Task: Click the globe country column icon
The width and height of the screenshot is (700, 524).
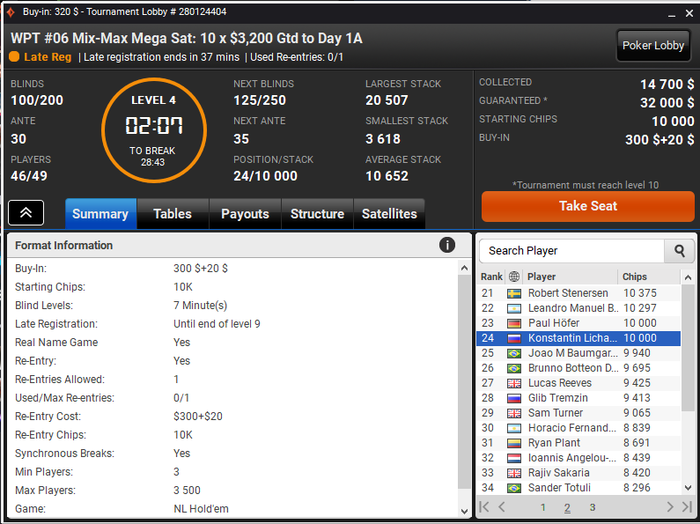Action: [x=514, y=277]
